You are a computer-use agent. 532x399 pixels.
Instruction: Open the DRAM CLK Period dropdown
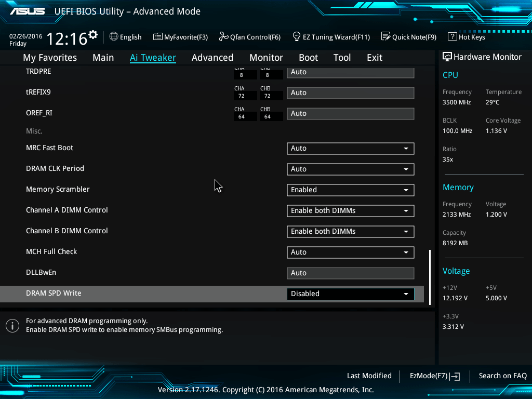click(350, 169)
